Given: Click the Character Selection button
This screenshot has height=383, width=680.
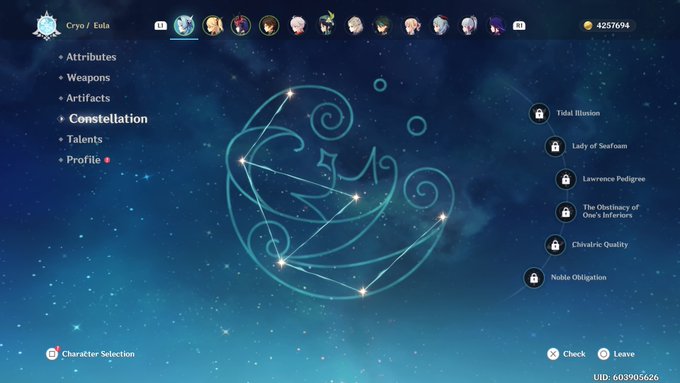Looking at the screenshot, I should tap(91, 354).
